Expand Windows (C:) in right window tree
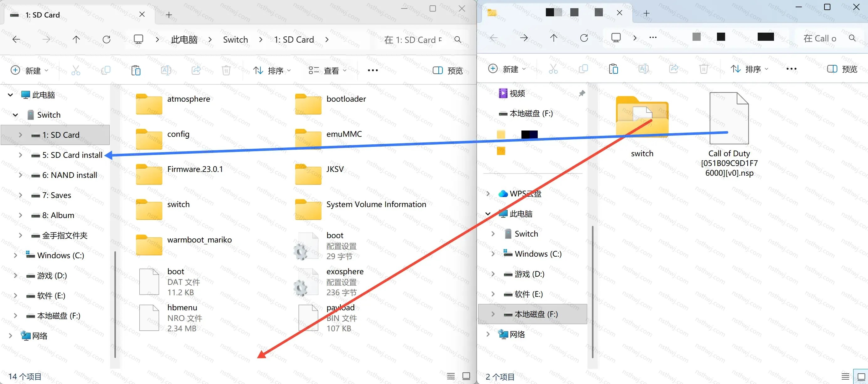The height and width of the screenshot is (384, 868). tap(493, 254)
